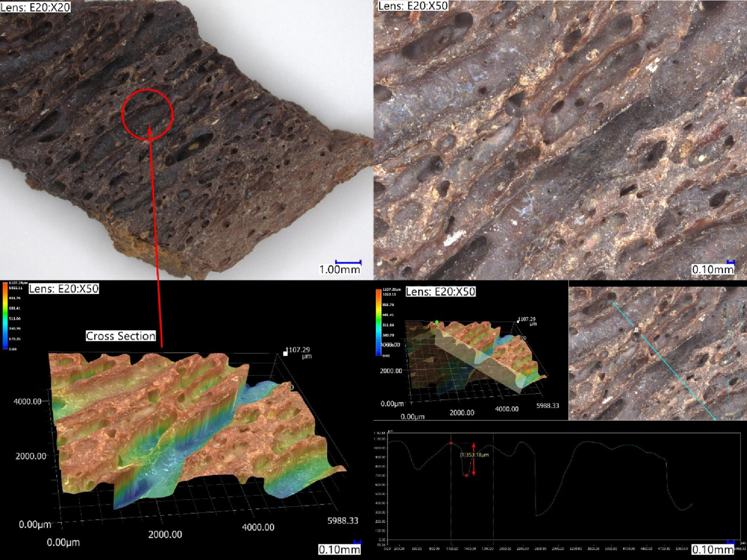
Task: Click the numbered marker 1 on cyan line
Action: (x=636, y=330)
